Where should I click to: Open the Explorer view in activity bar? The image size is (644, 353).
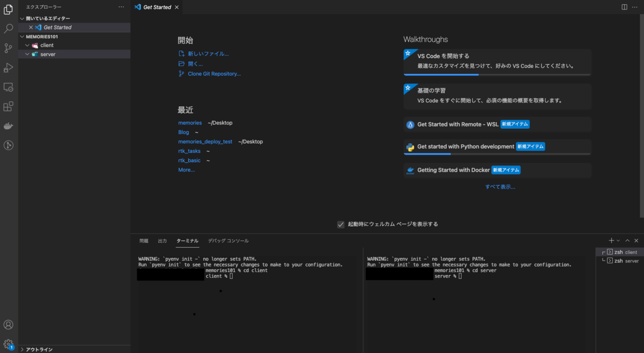point(9,9)
